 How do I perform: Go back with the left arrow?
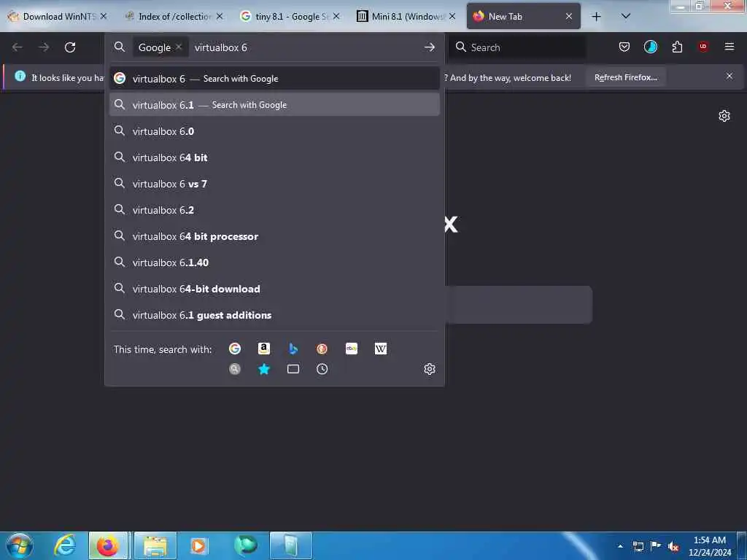pyautogui.click(x=18, y=47)
